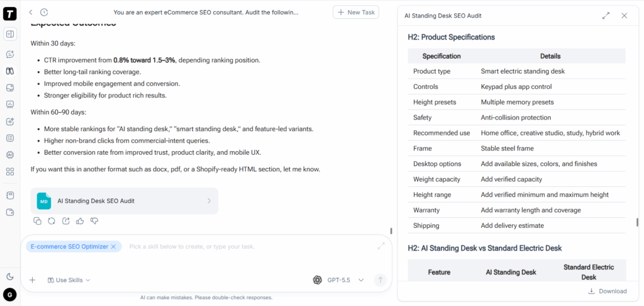Viewport: 644px width, 306px height.
Task: Open task history clock icon
Action: (x=44, y=13)
